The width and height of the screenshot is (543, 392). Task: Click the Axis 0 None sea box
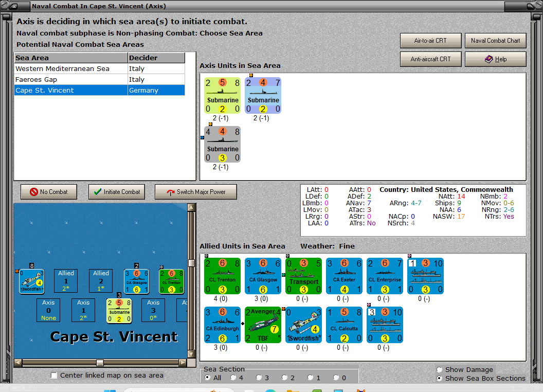(x=48, y=310)
